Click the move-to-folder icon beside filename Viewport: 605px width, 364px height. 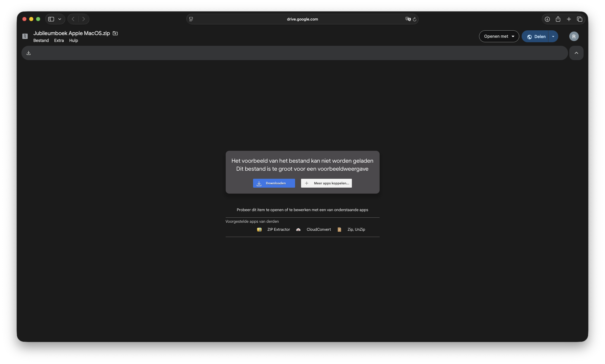(x=115, y=33)
